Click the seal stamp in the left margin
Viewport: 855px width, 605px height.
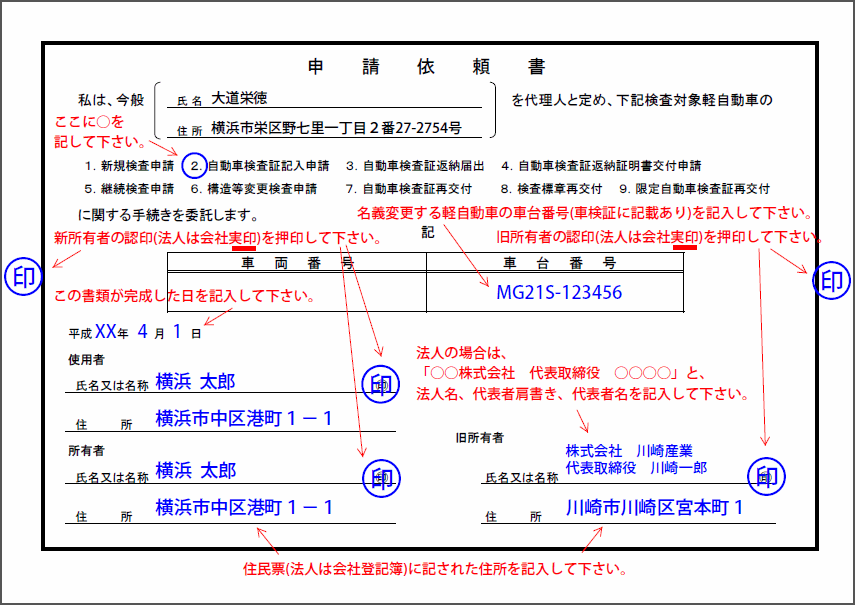coord(21,278)
